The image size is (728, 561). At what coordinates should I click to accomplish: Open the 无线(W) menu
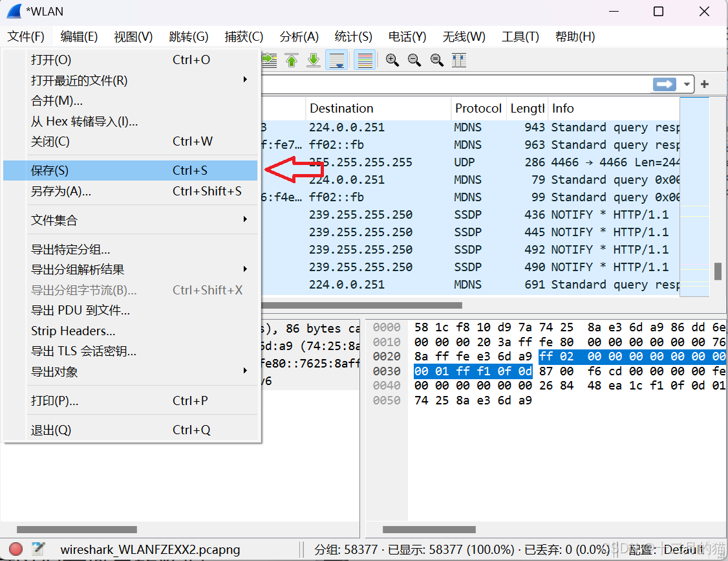click(x=464, y=37)
